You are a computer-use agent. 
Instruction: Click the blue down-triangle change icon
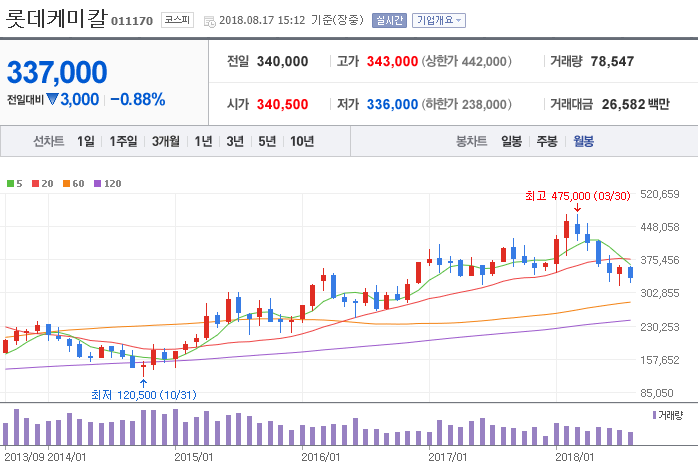52,99
